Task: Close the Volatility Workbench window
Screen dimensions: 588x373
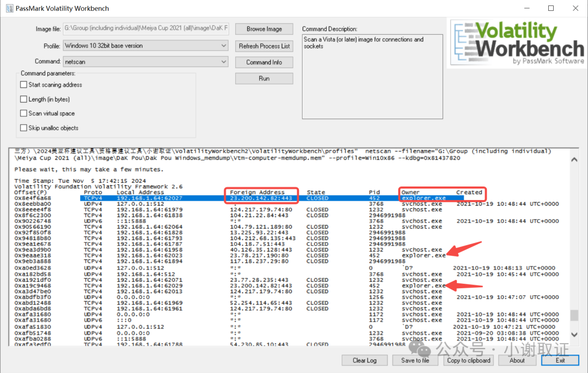Action: click(575, 8)
